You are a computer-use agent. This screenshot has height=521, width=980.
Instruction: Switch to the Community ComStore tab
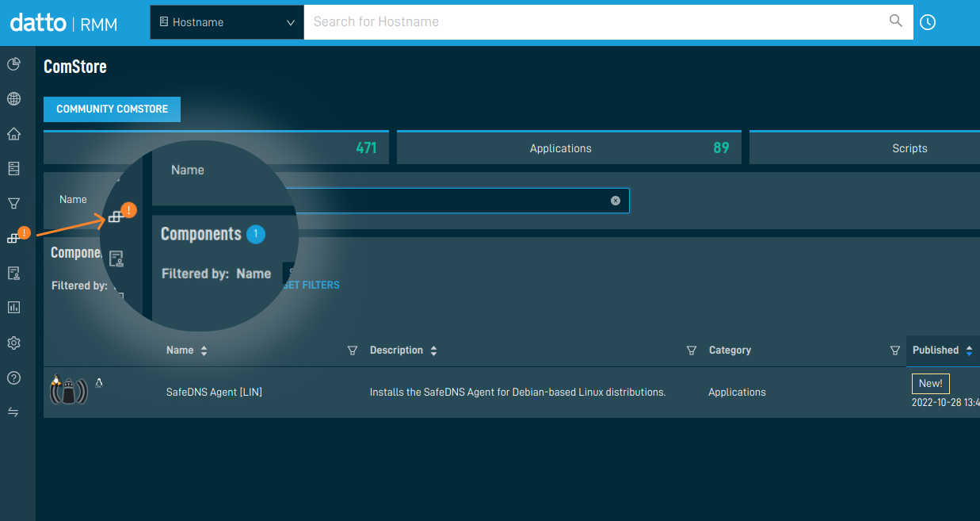point(112,109)
